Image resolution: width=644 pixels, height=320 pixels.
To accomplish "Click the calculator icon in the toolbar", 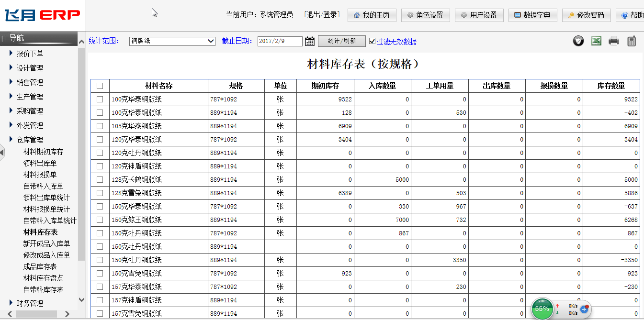I will click(632, 41).
